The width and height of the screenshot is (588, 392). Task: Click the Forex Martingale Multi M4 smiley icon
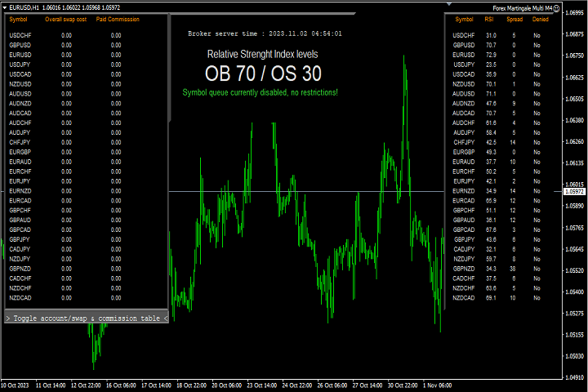click(x=556, y=8)
